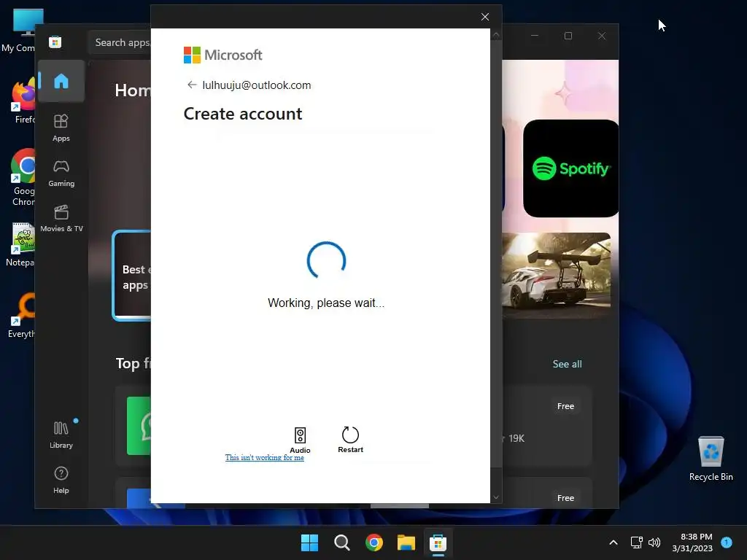This screenshot has width=747, height=560.
Task: Click Microsoft Store taskbar icon
Action: (438, 542)
